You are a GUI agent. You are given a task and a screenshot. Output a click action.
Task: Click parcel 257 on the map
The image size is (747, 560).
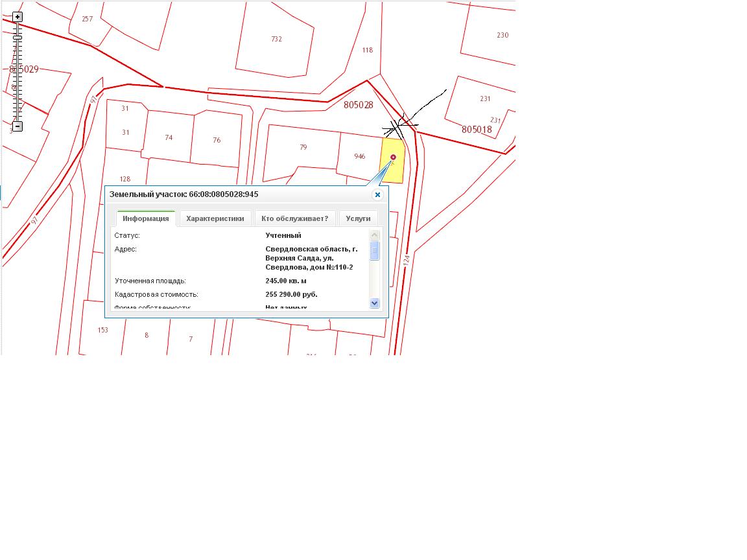pyautogui.click(x=87, y=19)
